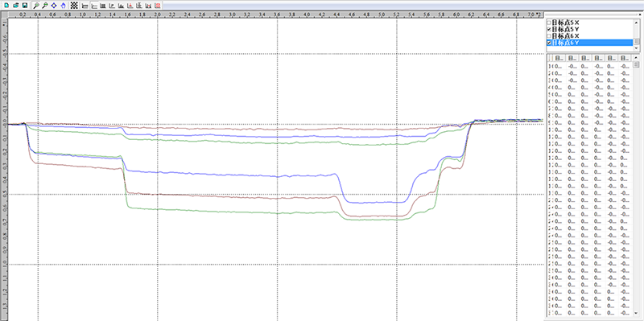Click the Open file folder icon
Screen dimensions: 644x321
pos(15,6)
